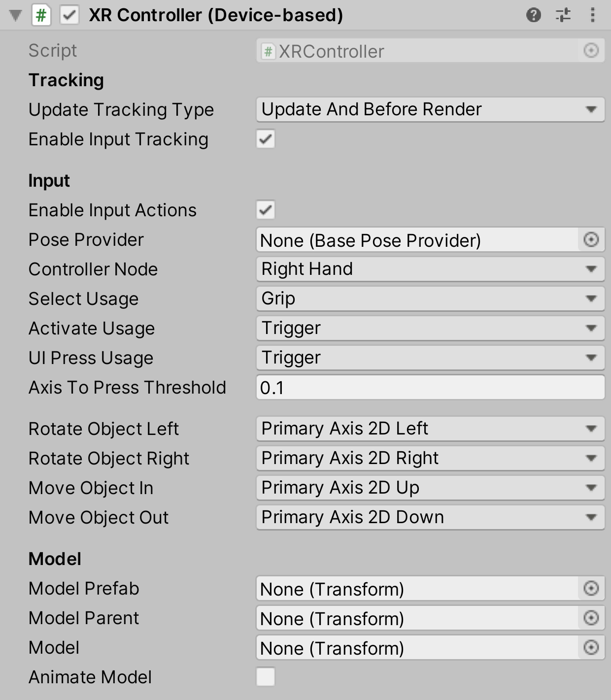Open the Activate Usage dropdown
This screenshot has height=700, width=611.
[429, 328]
